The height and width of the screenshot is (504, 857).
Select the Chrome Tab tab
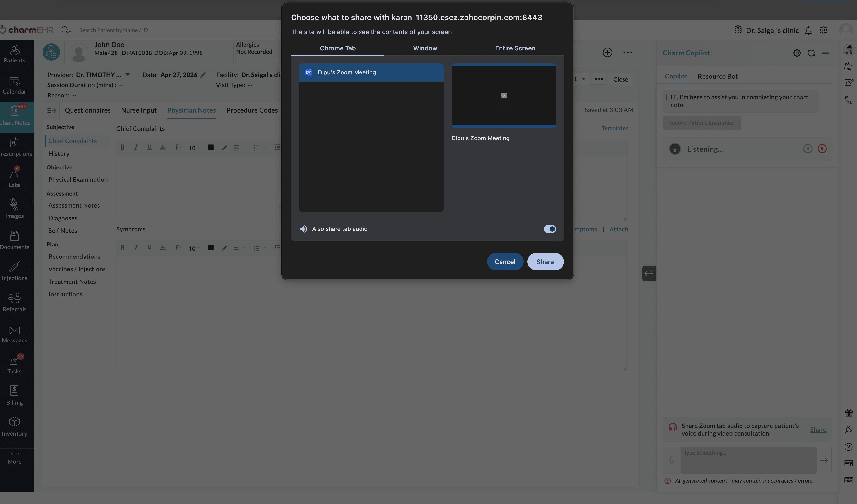click(338, 48)
